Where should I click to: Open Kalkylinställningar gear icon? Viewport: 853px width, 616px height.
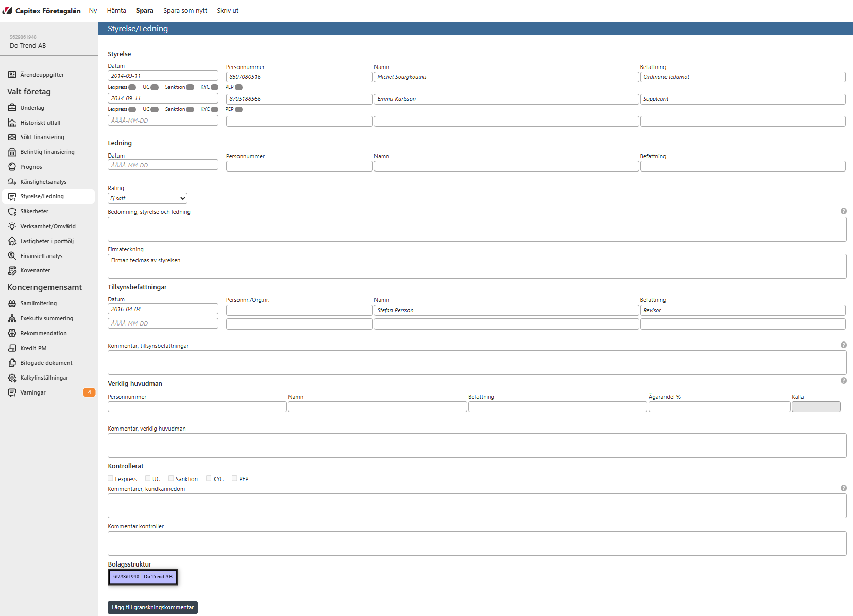pos(12,378)
